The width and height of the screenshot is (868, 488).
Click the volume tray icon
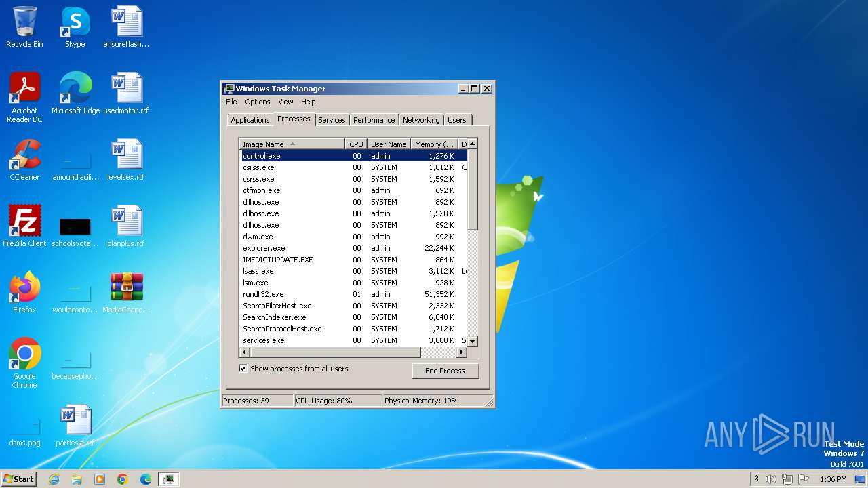(771, 479)
